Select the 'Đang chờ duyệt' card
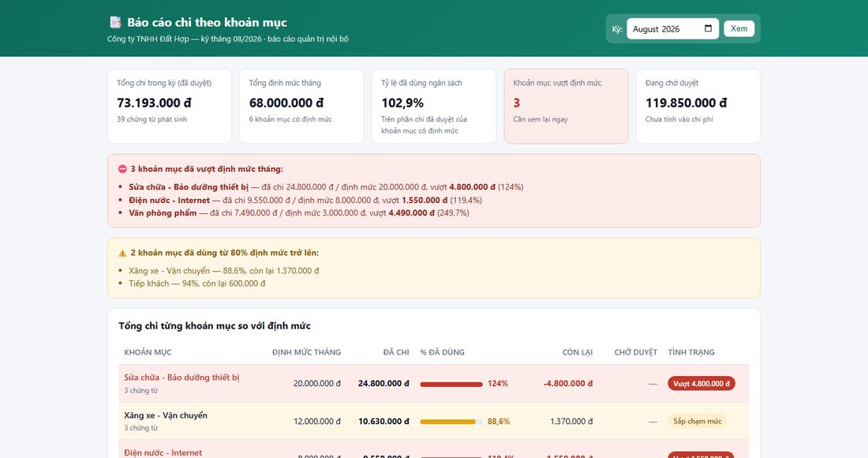 point(698,107)
